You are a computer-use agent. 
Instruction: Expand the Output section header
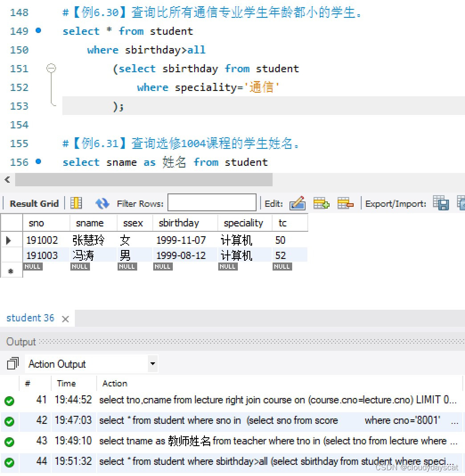20,341
